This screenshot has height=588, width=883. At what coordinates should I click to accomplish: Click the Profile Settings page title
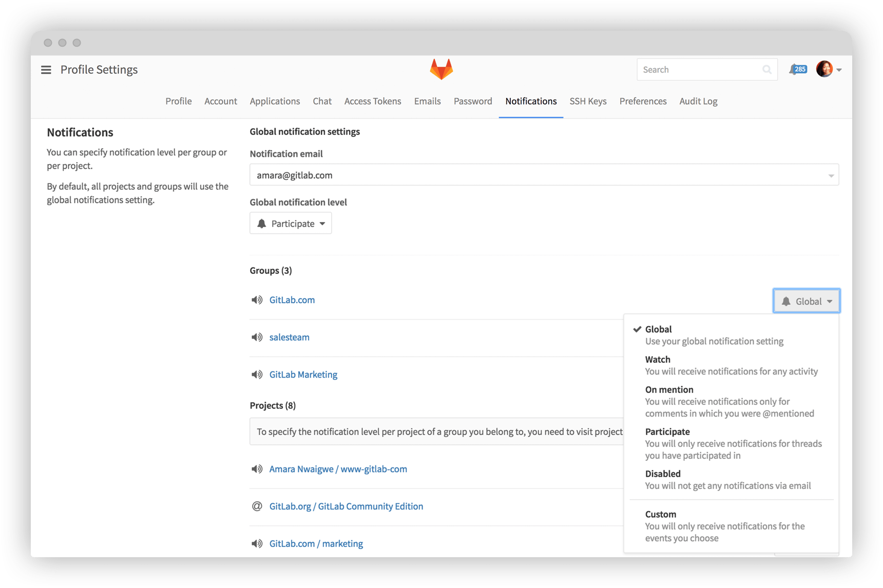pyautogui.click(x=99, y=70)
